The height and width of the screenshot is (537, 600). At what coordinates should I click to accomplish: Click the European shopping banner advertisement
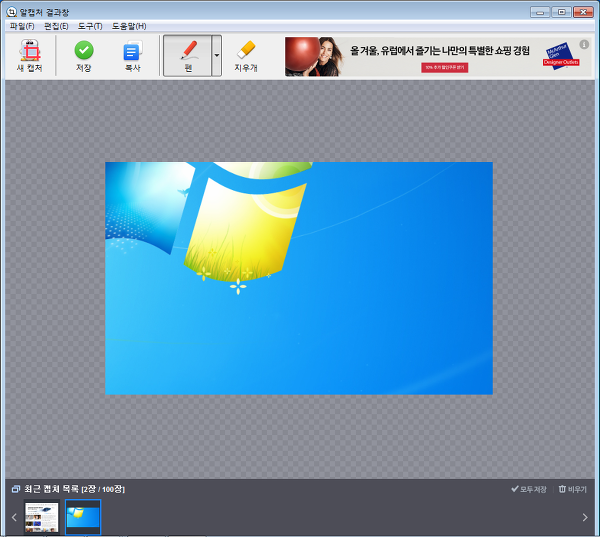[438, 57]
